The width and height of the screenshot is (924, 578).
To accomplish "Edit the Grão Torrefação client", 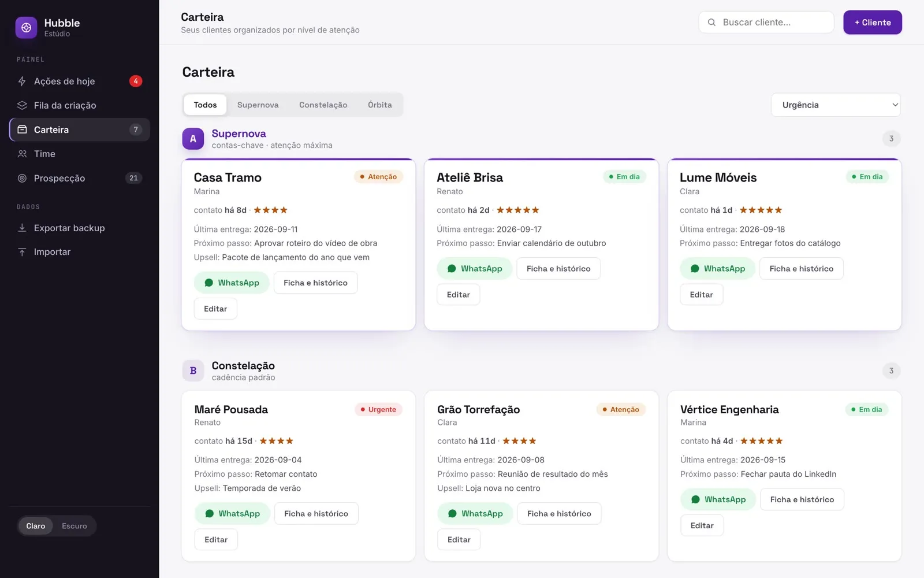I will coord(459,539).
